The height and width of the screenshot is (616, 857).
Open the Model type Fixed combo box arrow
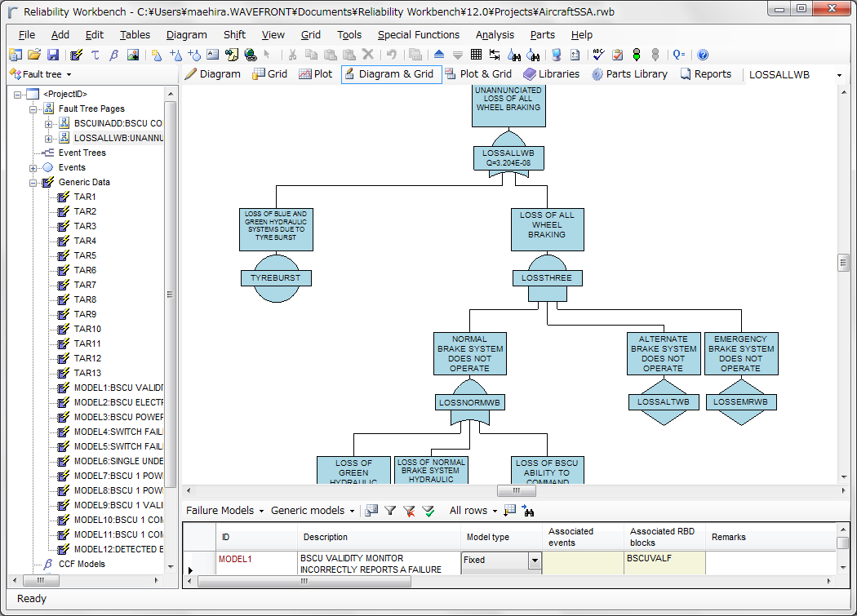[x=535, y=561]
